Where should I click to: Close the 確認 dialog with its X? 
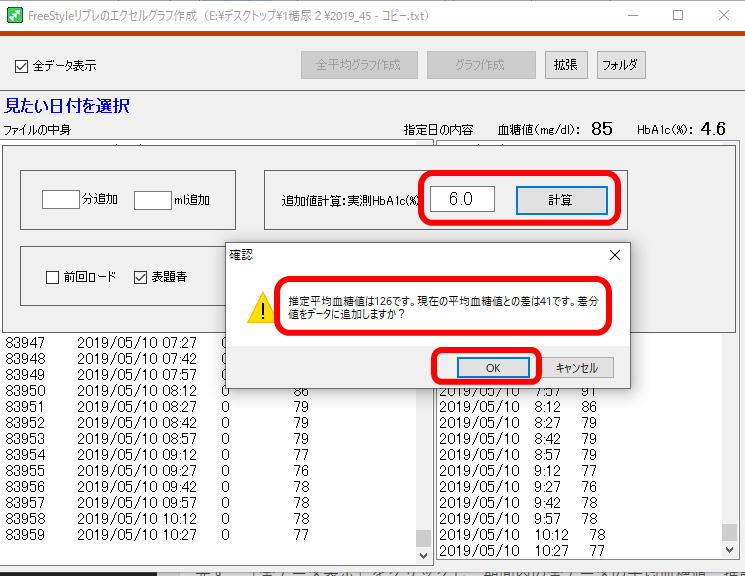(614, 255)
